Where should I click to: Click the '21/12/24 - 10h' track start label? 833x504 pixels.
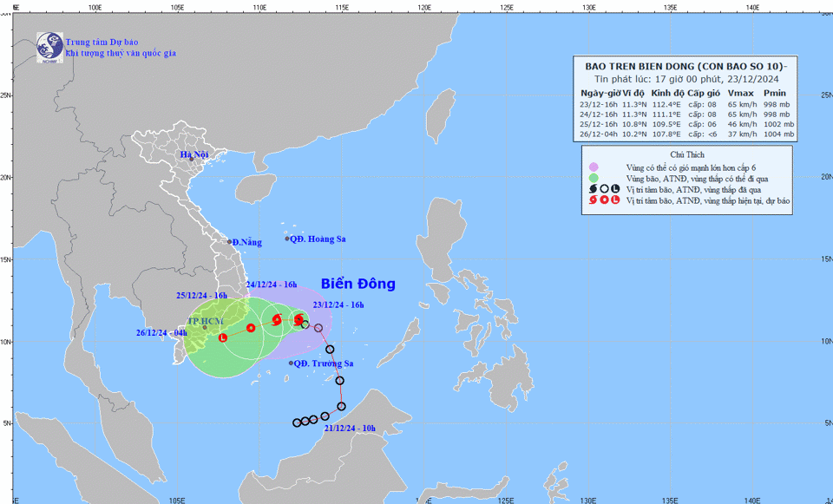coord(350,428)
